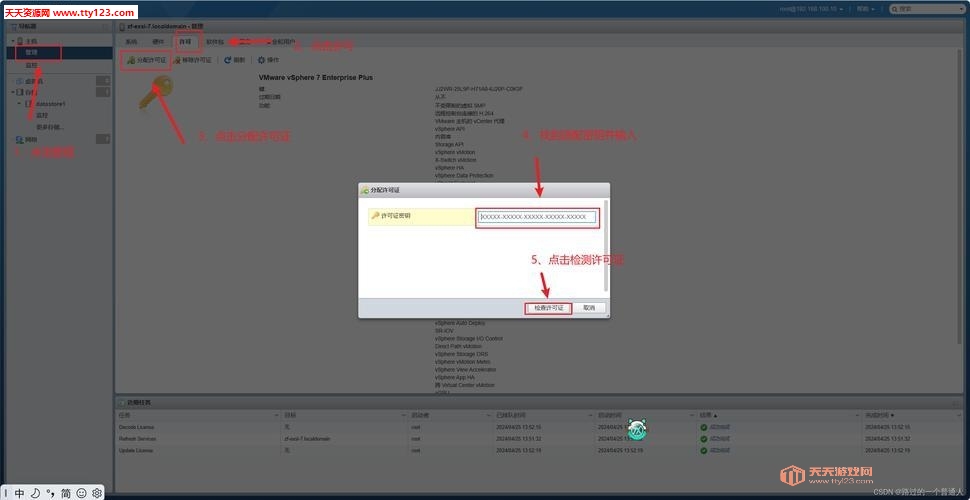Click the key icon beside license key label

pyautogui.click(x=375, y=215)
